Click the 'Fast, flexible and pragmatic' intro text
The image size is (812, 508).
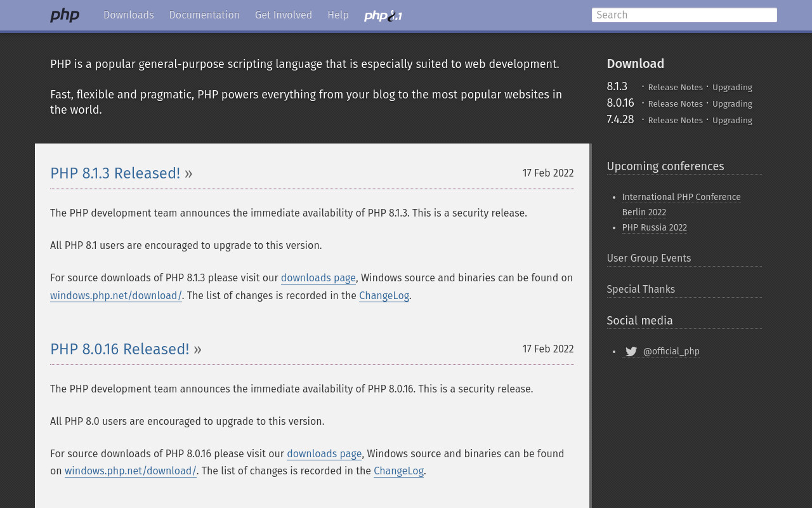pos(306,102)
